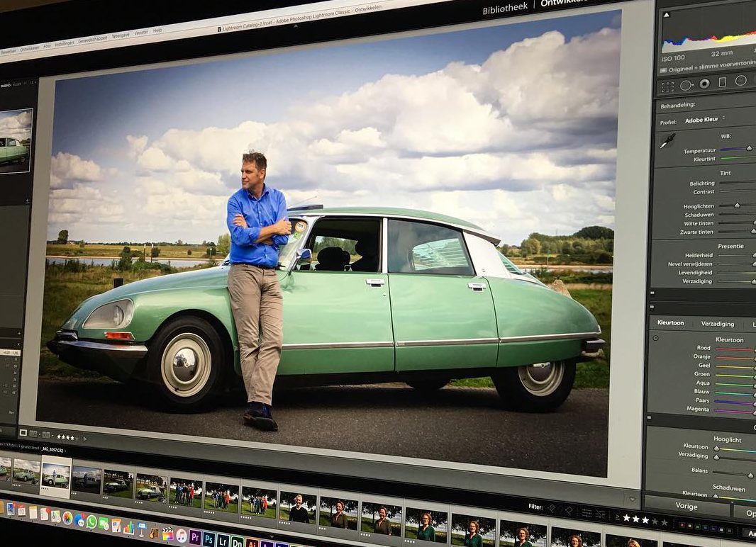Open Photos from the Dock
This screenshot has height=547, width=756.
pos(67,518)
